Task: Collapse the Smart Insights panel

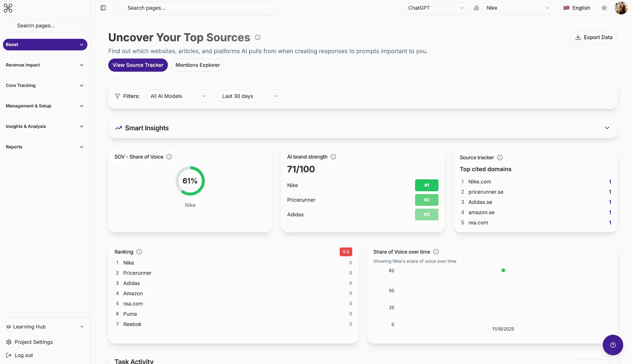Action: pyautogui.click(x=607, y=128)
